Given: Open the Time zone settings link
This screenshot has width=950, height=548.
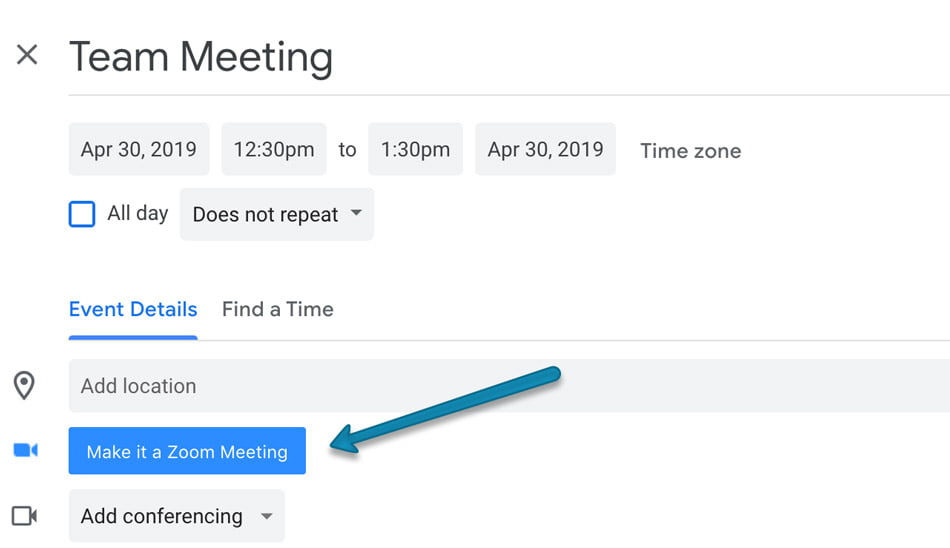Looking at the screenshot, I should [x=691, y=151].
